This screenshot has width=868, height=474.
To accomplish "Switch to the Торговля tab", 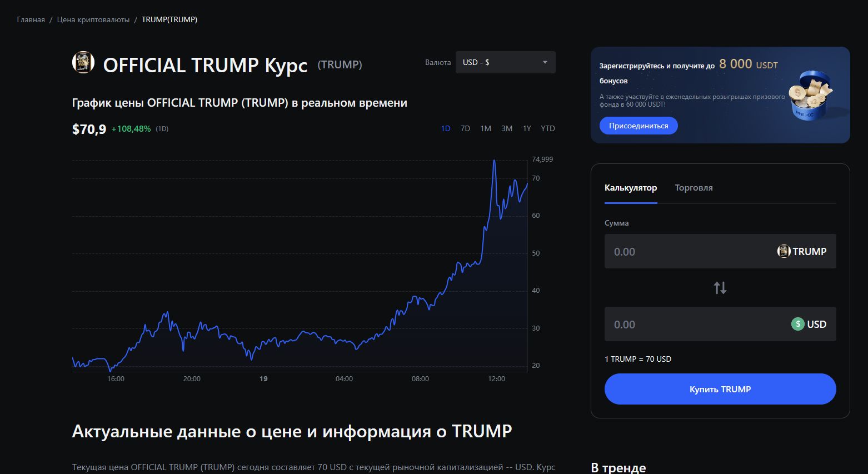I will [x=694, y=188].
